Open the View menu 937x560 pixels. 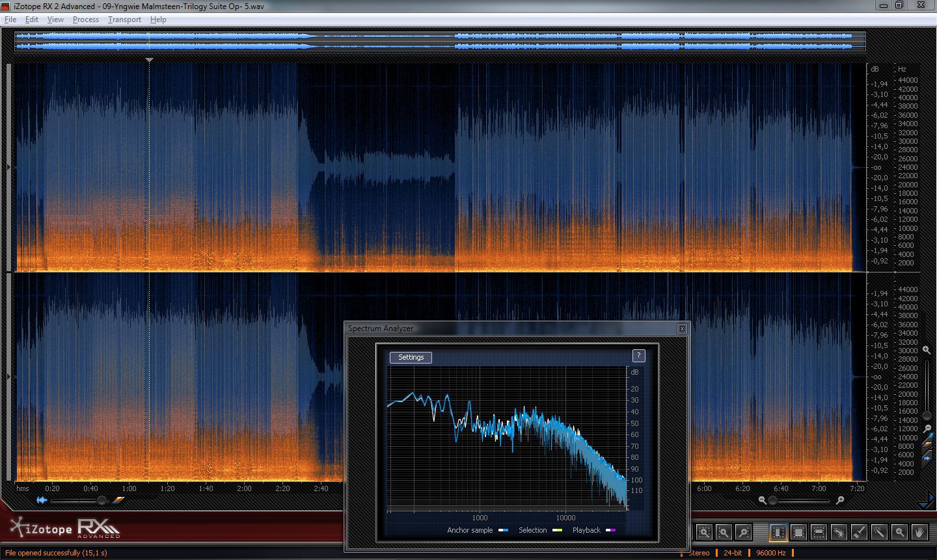pos(55,20)
